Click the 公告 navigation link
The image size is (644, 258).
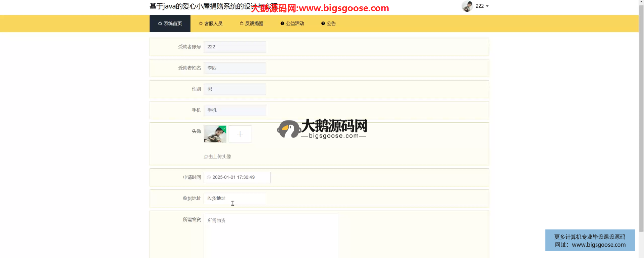tap(328, 24)
